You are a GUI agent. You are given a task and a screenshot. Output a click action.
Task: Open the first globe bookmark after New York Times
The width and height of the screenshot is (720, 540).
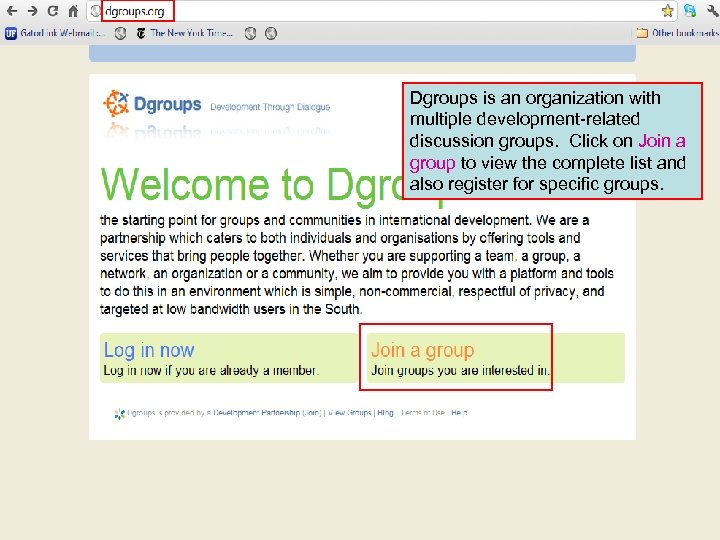pyautogui.click(x=250, y=33)
